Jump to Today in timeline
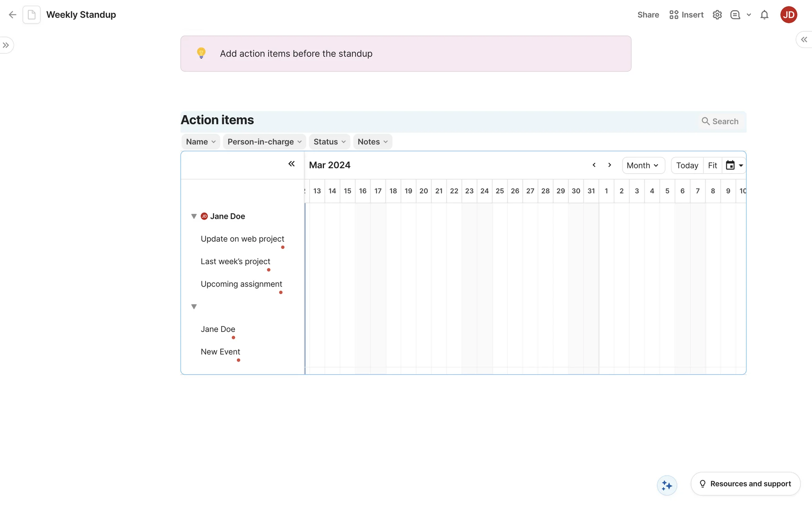 [x=687, y=166]
